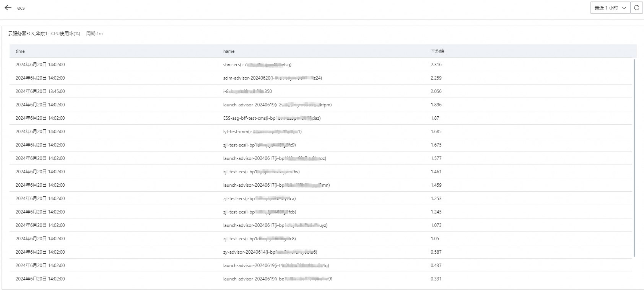The image size is (644, 290).
Task: Select launch-advisor-20240617 name ending uyz
Action: (x=275, y=225)
